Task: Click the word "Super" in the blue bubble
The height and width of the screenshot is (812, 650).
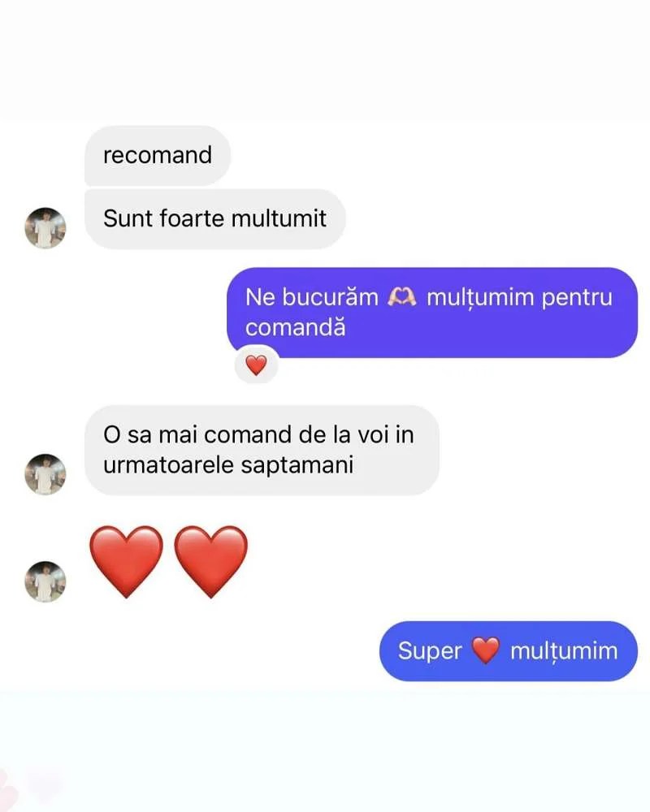Action: pos(430,651)
